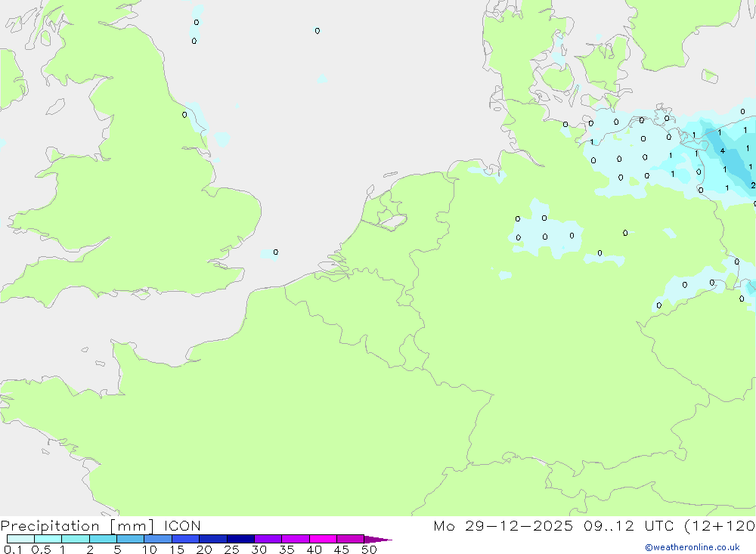
Task: Select the legend swatch between 35 and 40
Action: [x=296, y=539]
